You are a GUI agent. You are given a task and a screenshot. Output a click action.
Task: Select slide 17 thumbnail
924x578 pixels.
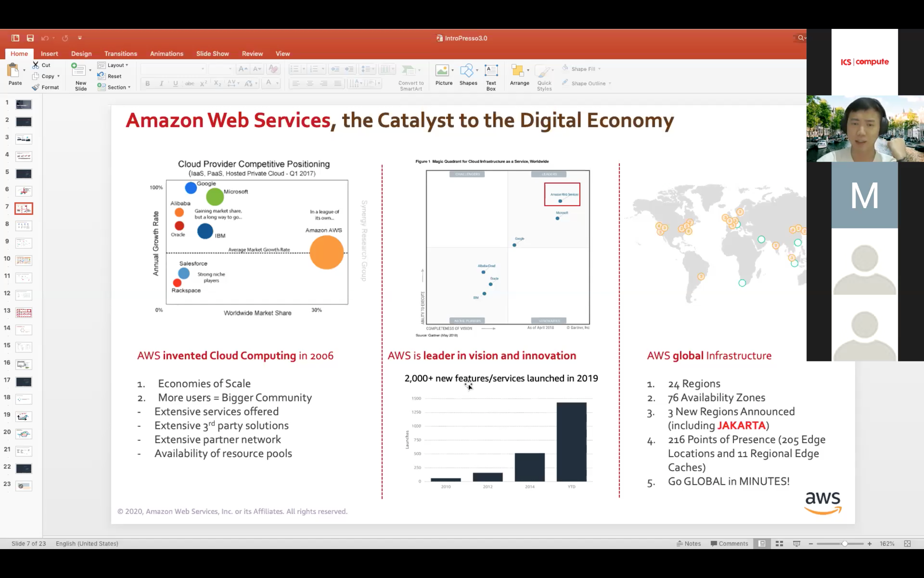coord(24,381)
